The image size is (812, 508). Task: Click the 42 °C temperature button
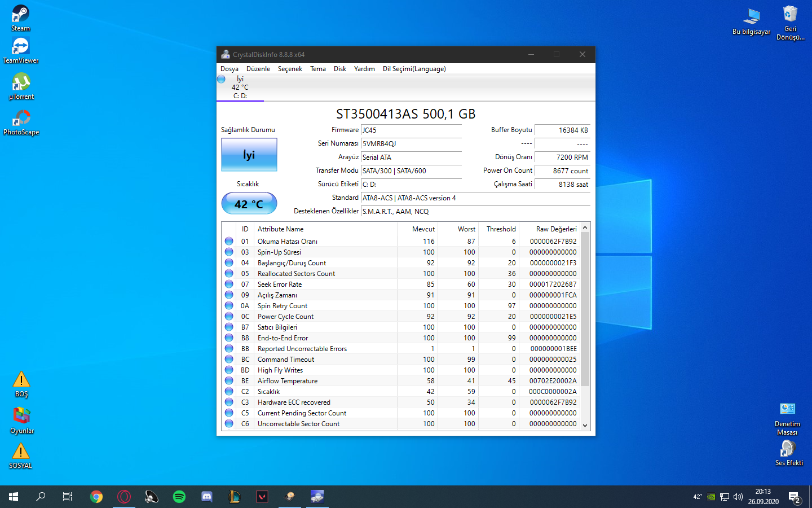(x=249, y=204)
